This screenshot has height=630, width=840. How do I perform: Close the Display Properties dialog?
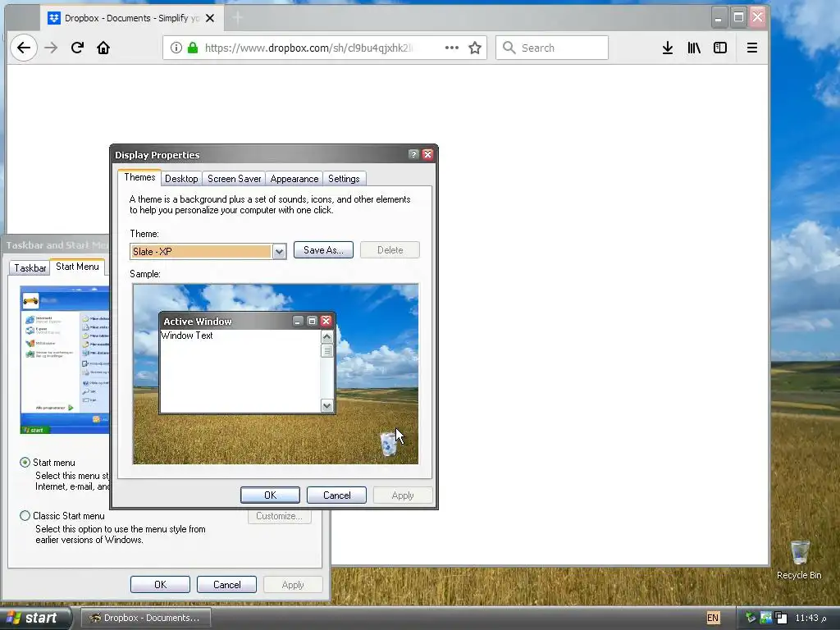click(x=427, y=154)
